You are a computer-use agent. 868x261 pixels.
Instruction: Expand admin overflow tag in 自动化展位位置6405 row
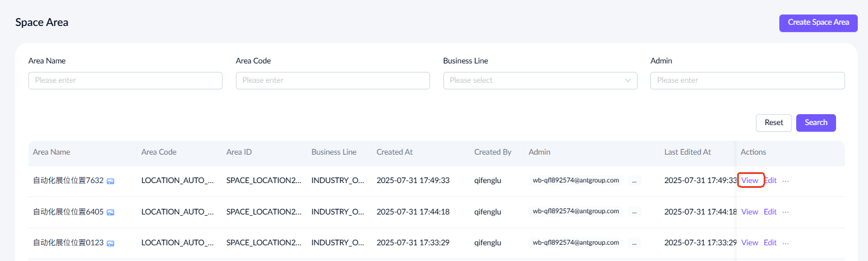(x=634, y=211)
